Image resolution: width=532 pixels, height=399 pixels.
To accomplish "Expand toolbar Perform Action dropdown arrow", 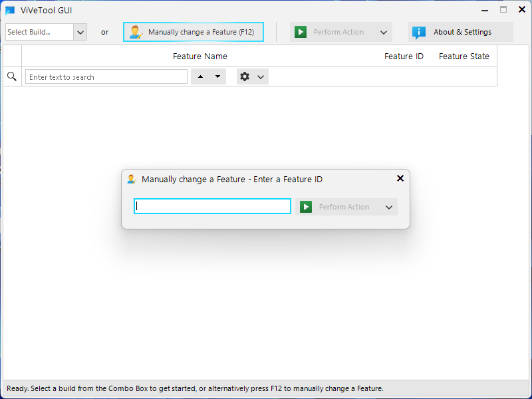I will coord(384,33).
